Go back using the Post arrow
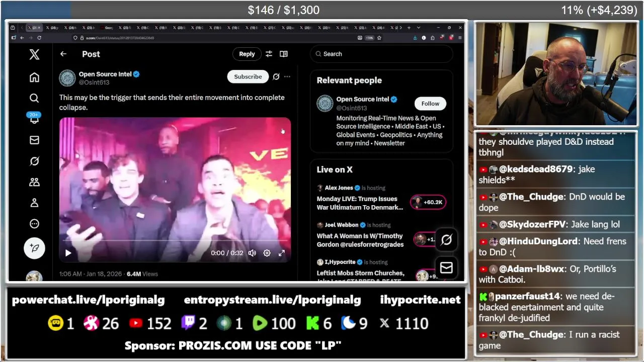644x362 pixels. (63, 54)
